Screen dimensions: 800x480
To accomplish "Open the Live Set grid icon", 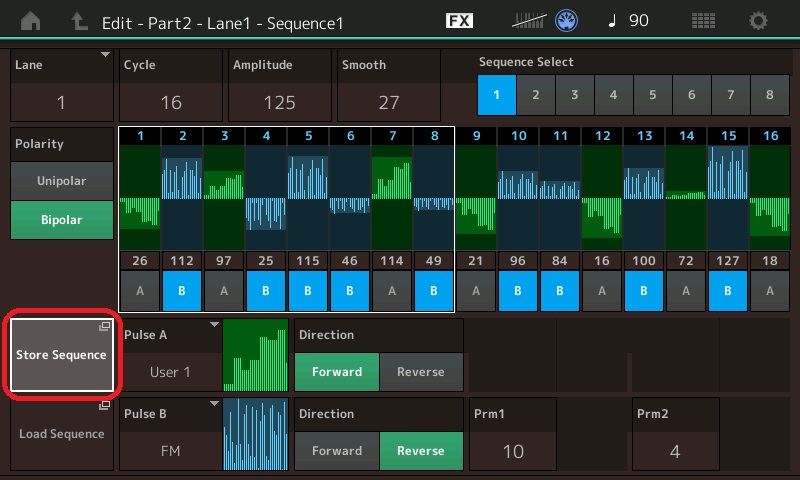I will [x=703, y=20].
